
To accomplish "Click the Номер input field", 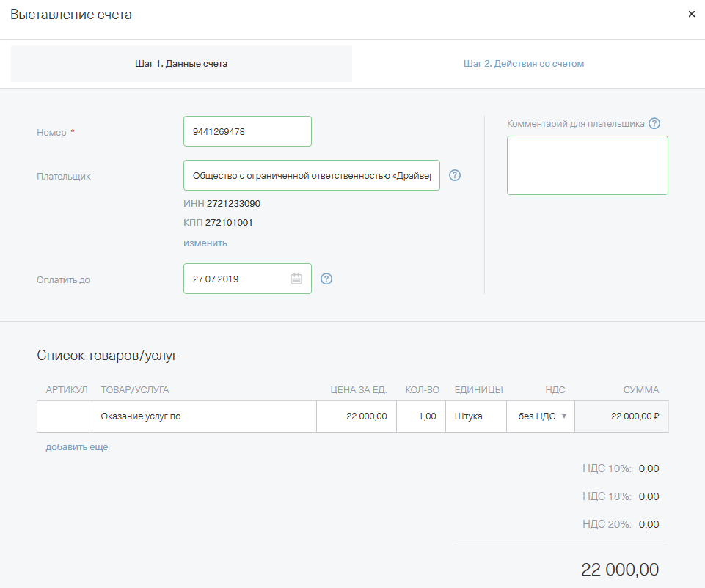I will click(x=247, y=132).
